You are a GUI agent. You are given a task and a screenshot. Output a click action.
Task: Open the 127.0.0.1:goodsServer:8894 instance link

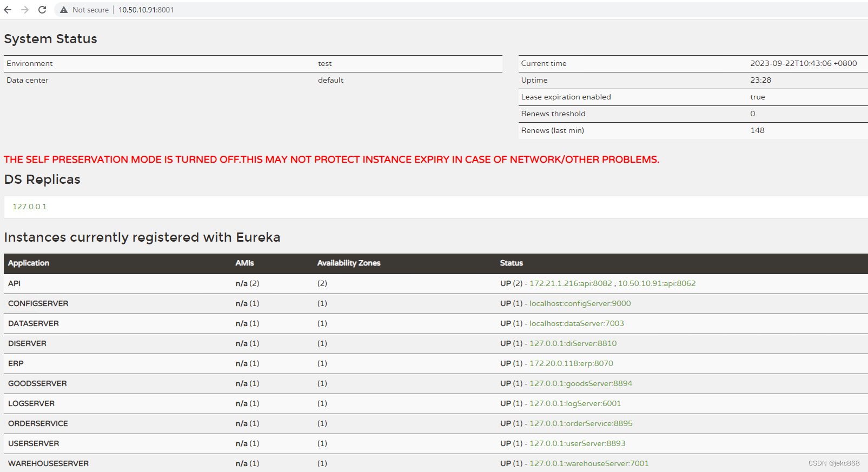581,383
